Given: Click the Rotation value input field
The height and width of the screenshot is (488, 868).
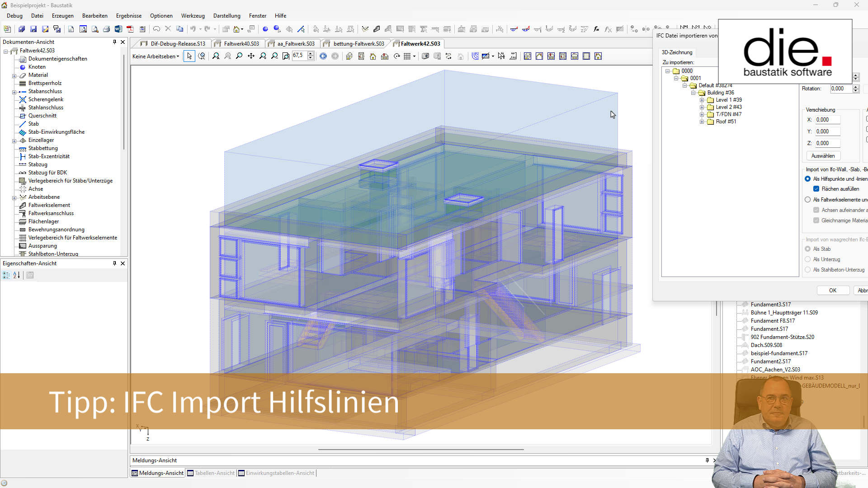Looking at the screenshot, I should point(841,89).
